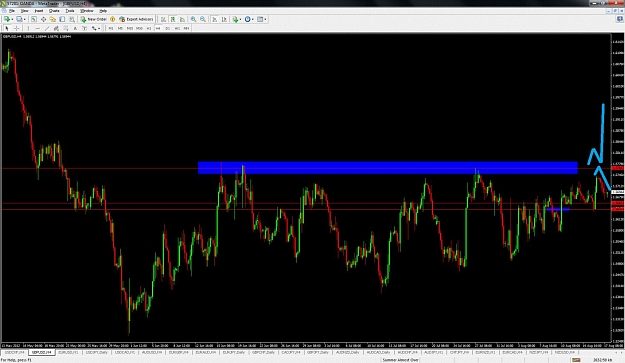
Task: Switch to the AUDUSD,H4 chart tab
Action: click(x=152, y=353)
